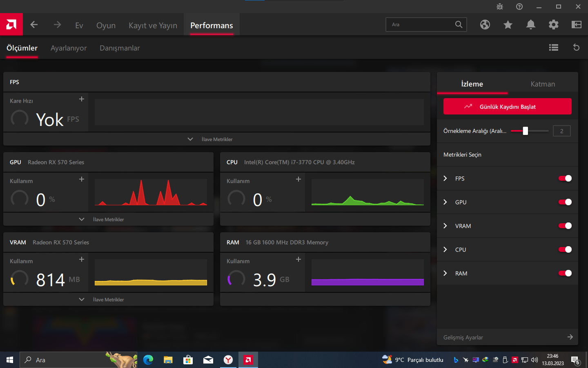
Task: Click the search magnifier icon
Action: click(459, 25)
